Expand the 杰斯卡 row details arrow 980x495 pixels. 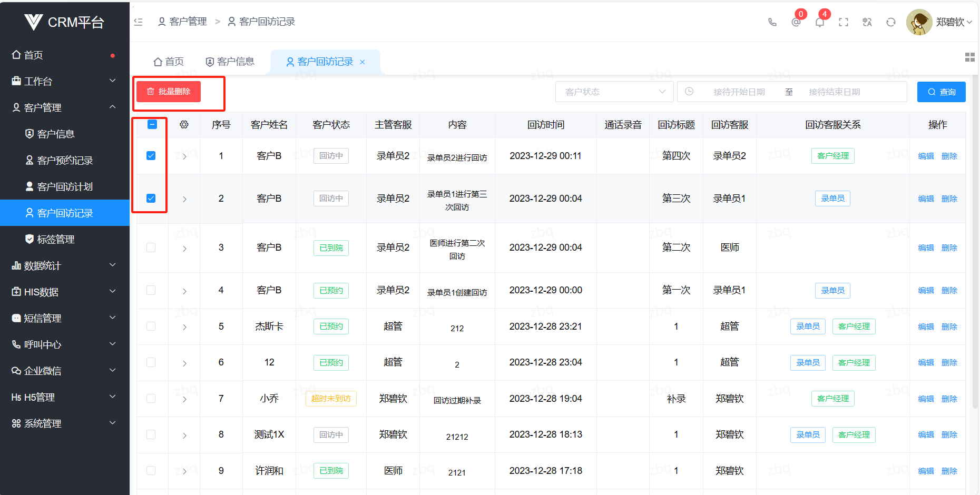click(x=184, y=327)
